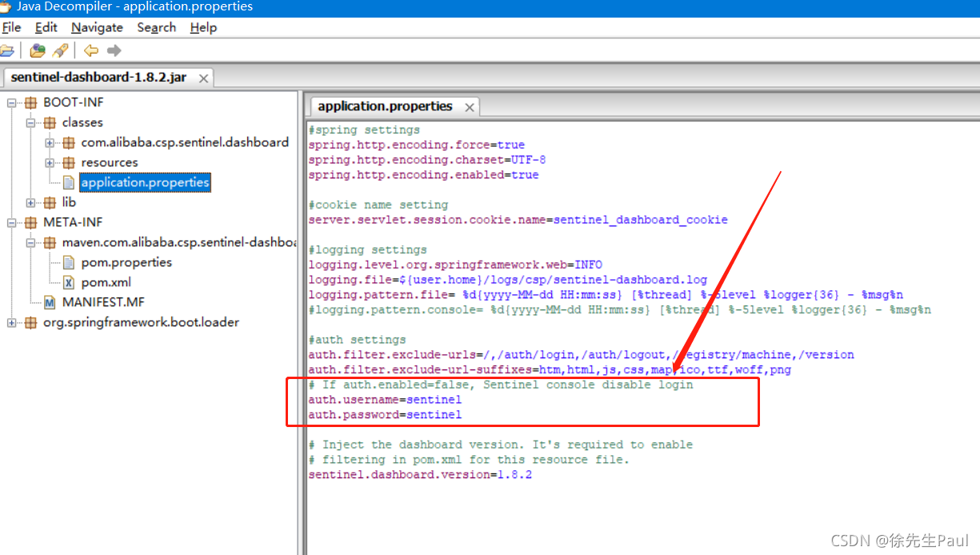The width and height of the screenshot is (980, 555).
Task: Click the Java Decompiler title bar icon
Action: tap(6, 6)
